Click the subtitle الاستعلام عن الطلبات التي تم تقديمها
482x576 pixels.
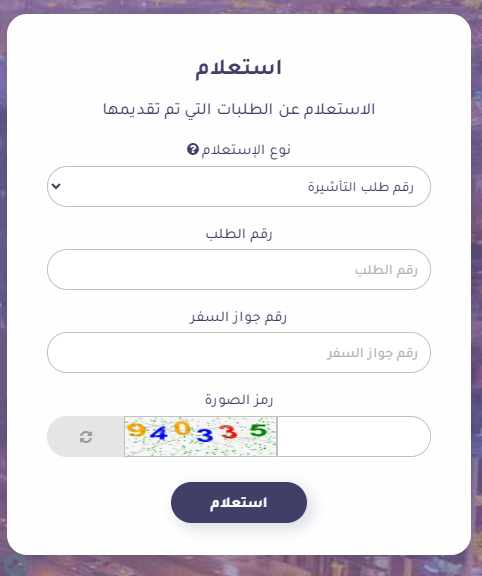pyautogui.click(x=239, y=109)
